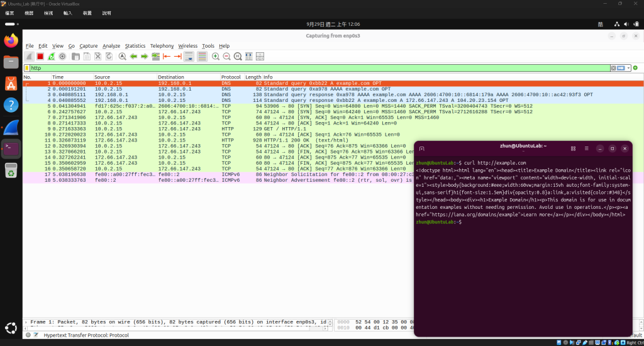This screenshot has height=346, width=644.
Task: Open the display filter history dropdown
Action: (x=628, y=68)
